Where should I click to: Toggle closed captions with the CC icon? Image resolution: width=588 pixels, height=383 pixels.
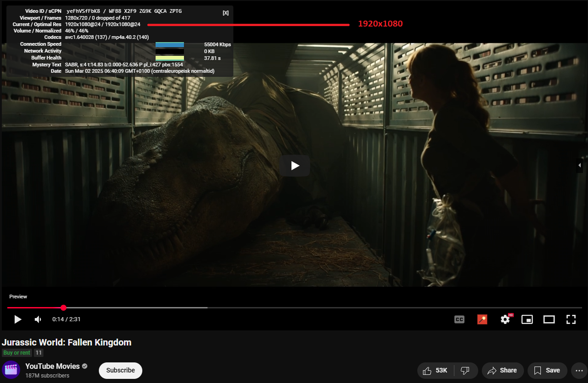click(x=459, y=319)
